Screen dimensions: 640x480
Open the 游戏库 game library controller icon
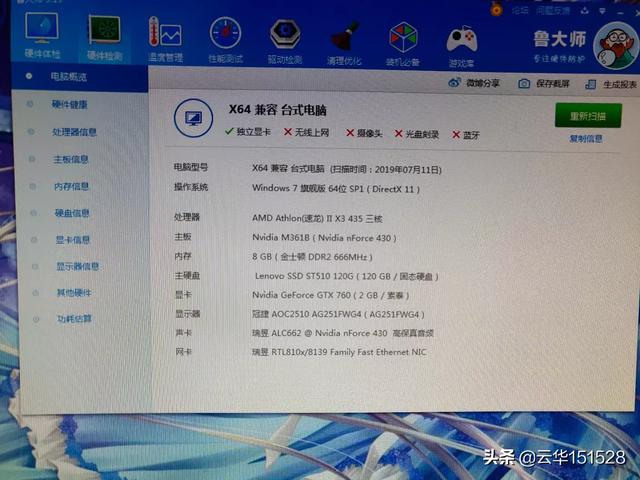(461, 43)
